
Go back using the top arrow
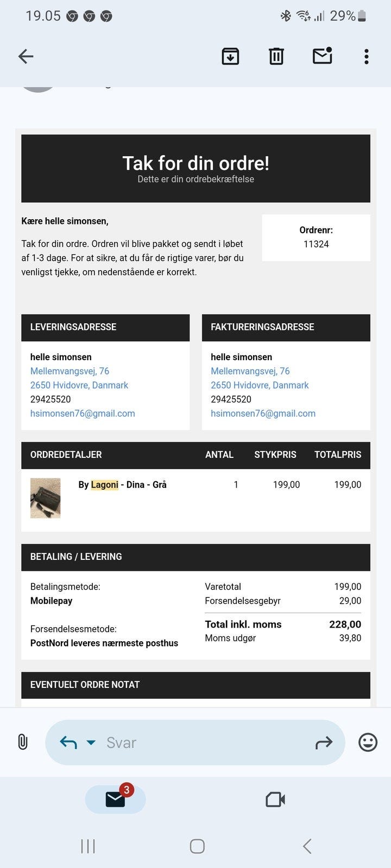tap(26, 56)
